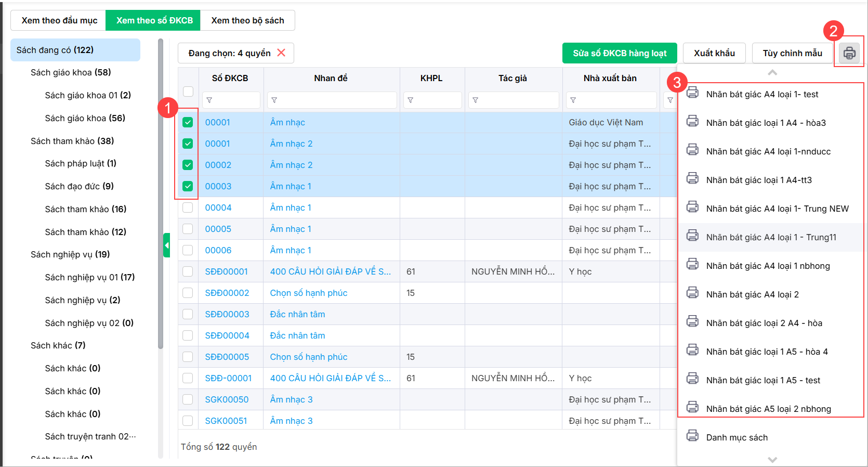868x467 pixels.
Task: Click the Số ĐKCB column filter icon
Action: (209, 100)
